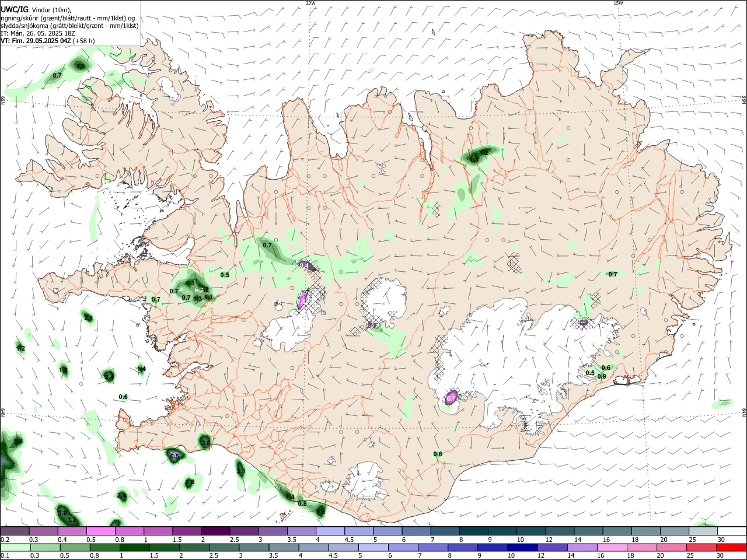
Task: Click the '20W' longitude label
Action: [310, 3]
